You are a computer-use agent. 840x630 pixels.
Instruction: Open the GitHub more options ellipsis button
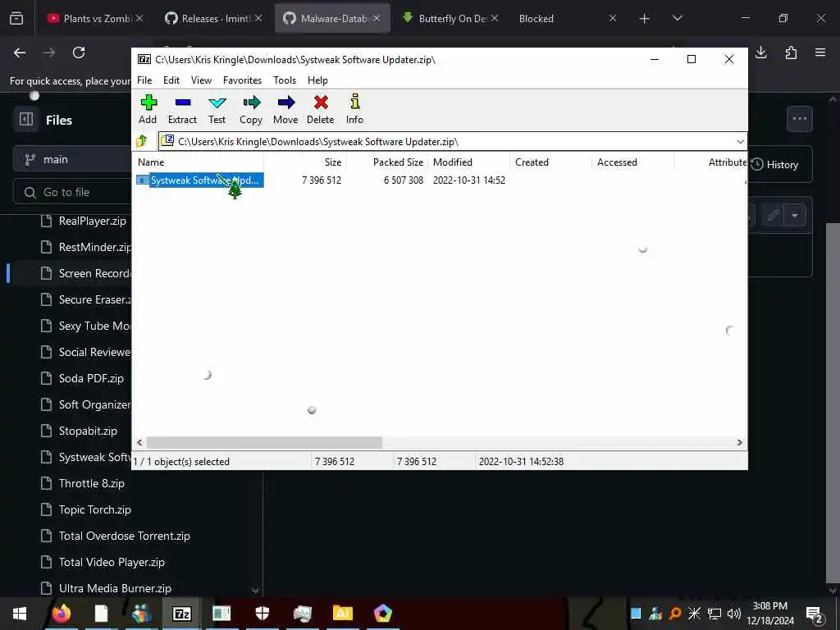799,119
